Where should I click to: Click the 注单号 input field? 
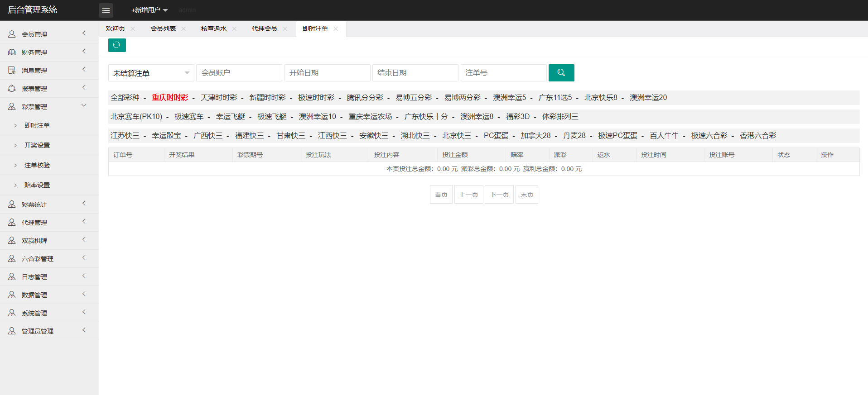point(503,73)
